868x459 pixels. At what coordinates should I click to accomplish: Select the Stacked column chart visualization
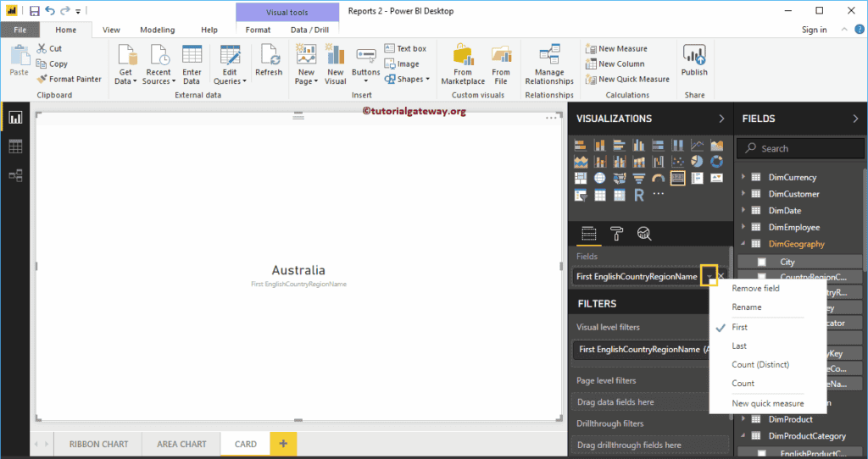point(599,146)
